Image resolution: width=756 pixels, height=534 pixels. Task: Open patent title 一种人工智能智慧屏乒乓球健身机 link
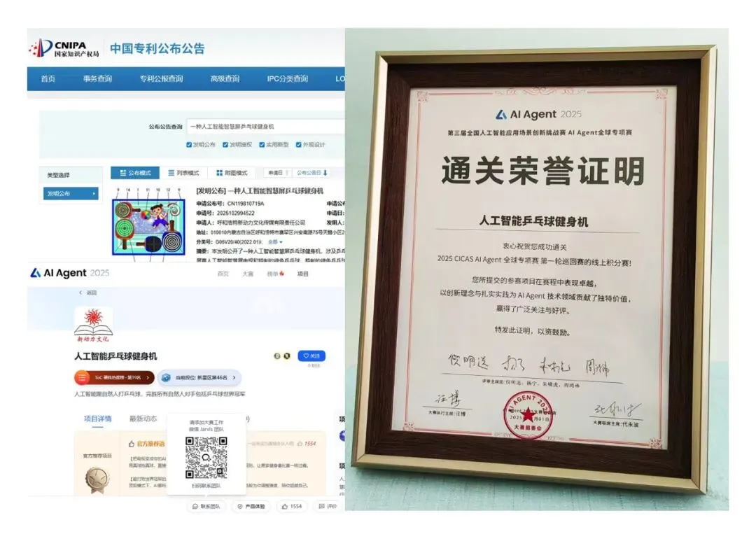click(275, 191)
